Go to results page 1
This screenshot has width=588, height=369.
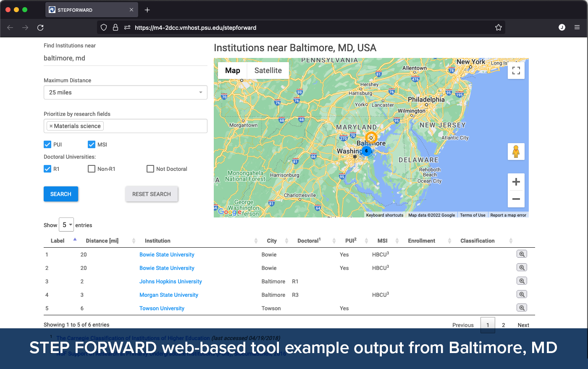click(x=488, y=325)
